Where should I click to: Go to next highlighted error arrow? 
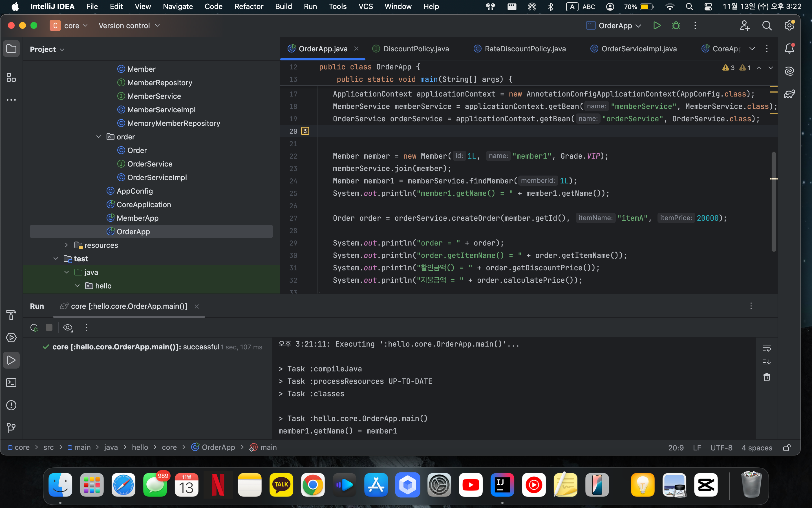click(771, 68)
